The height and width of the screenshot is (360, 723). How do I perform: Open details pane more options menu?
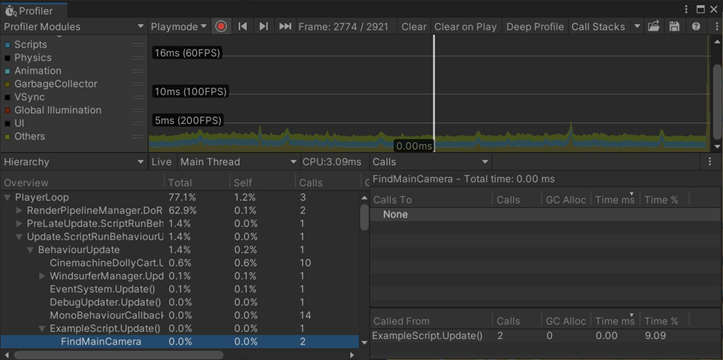click(710, 162)
